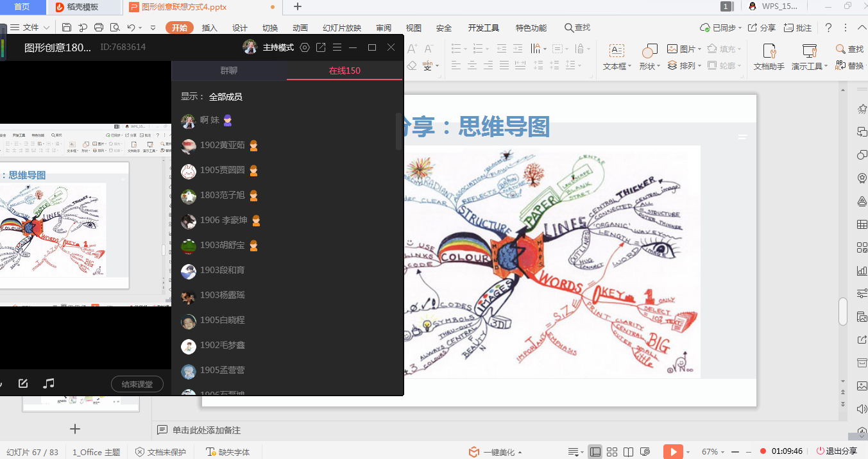The height and width of the screenshot is (459, 868).
Task: Start slideshow with orange play button
Action: [x=672, y=452]
